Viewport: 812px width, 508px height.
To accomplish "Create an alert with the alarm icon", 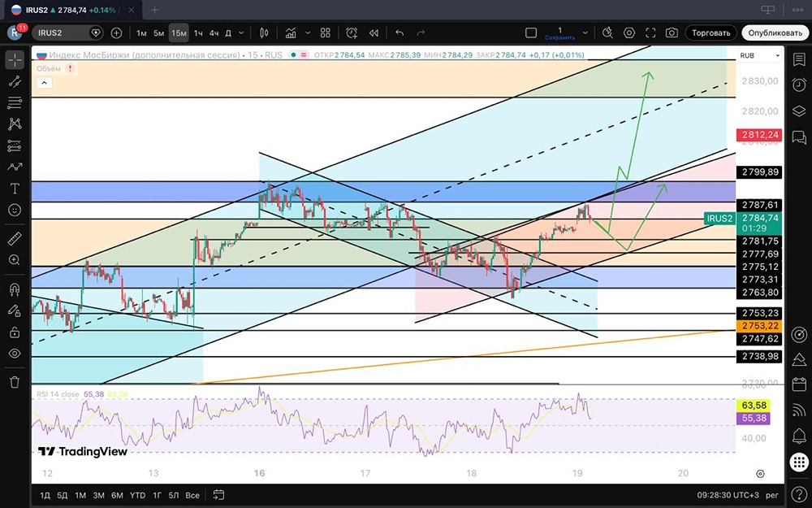I will tap(352, 33).
